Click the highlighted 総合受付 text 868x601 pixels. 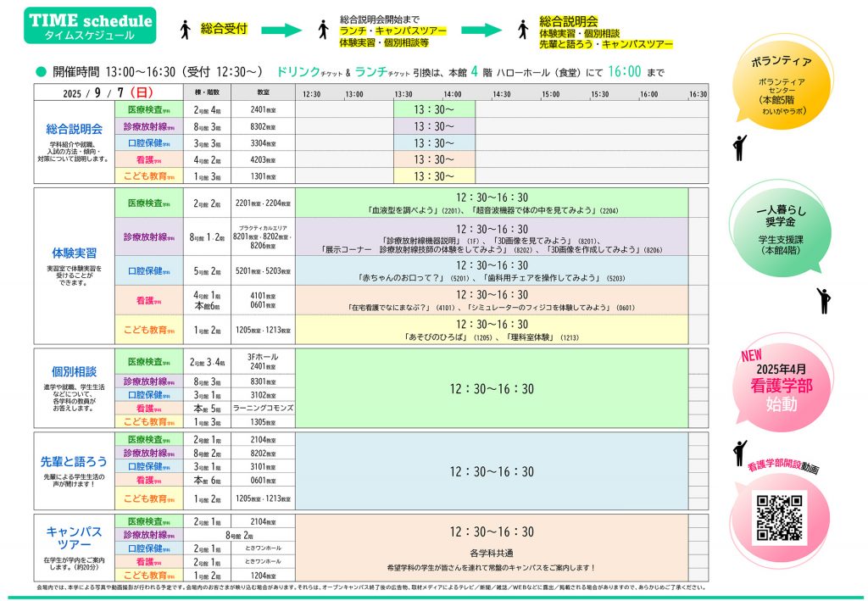coord(224,29)
